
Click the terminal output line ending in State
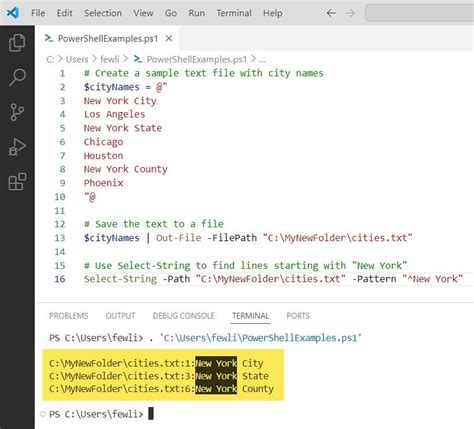coord(159,376)
